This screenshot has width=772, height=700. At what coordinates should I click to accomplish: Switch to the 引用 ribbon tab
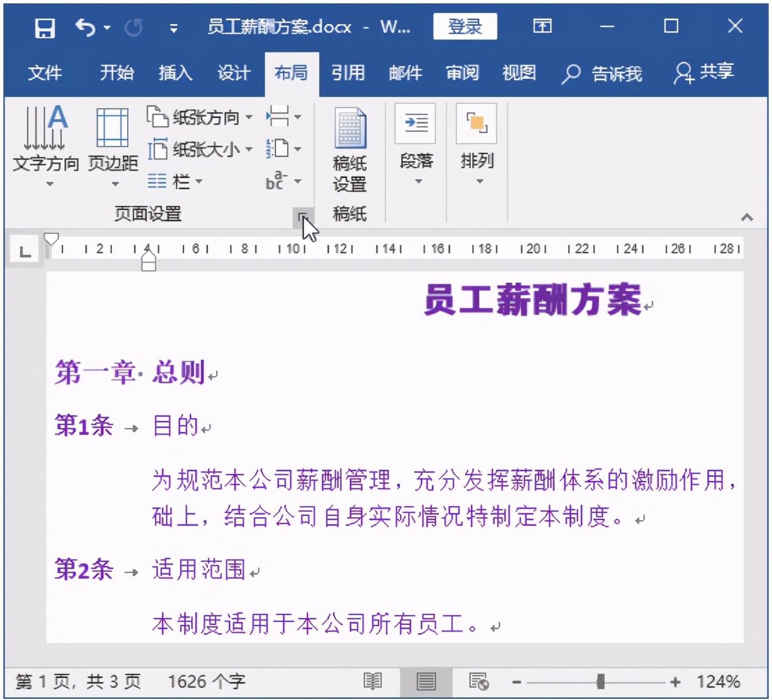(x=348, y=73)
